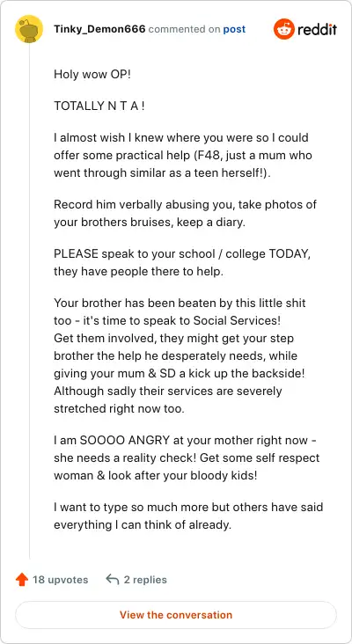The width and height of the screenshot is (352, 644).
Task: Follow the blue "post" link
Action: point(234,30)
